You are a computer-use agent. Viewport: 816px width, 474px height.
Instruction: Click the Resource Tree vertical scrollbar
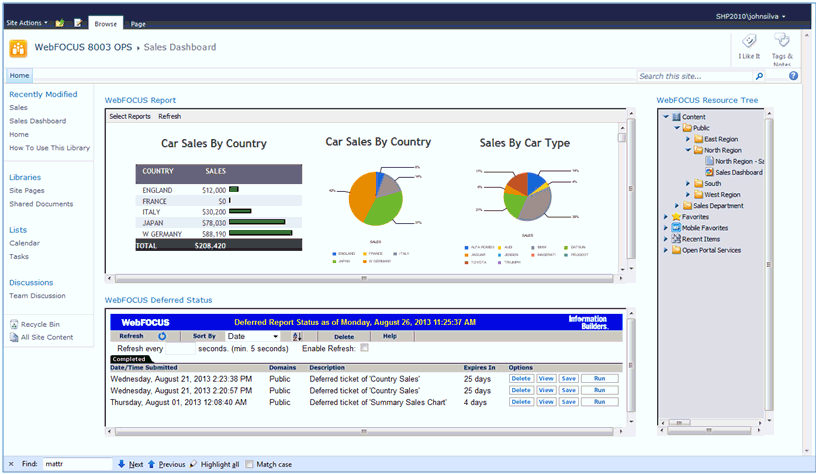769,265
